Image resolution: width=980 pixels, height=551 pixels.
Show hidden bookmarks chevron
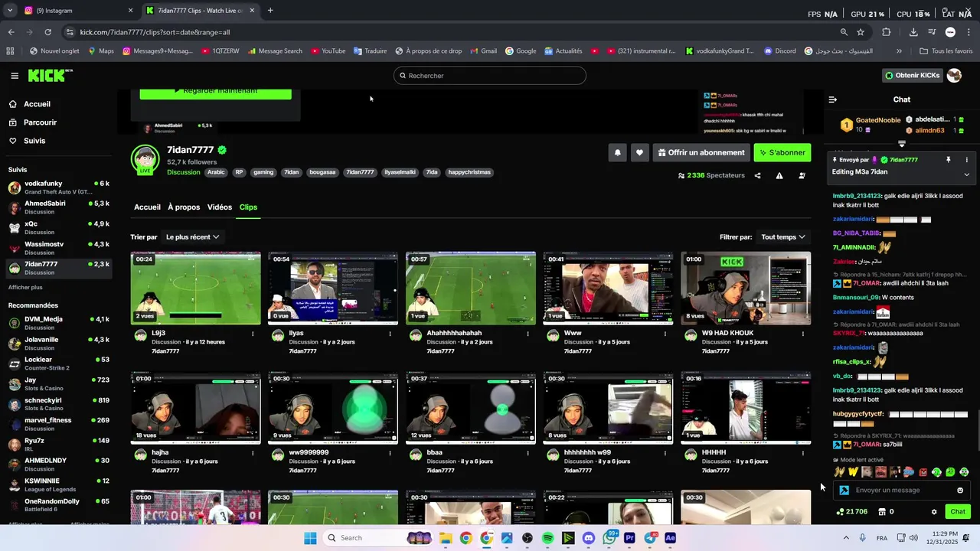coord(899,51)
